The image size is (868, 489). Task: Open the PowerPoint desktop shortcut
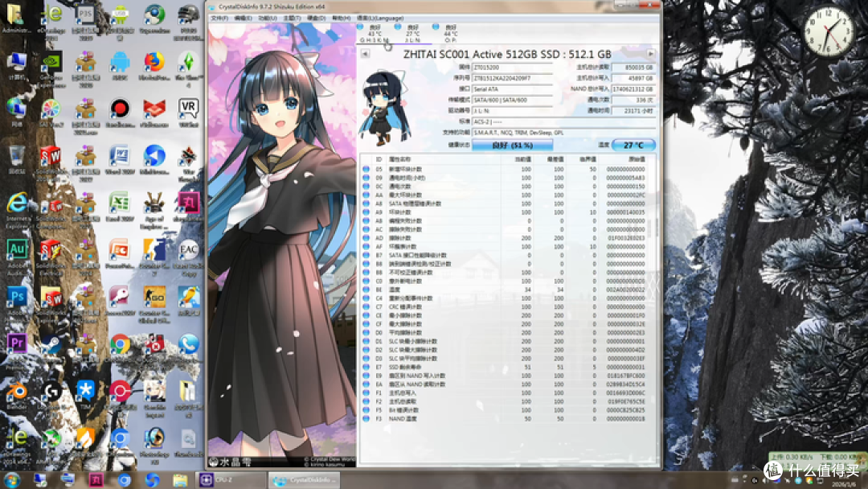pyautogui.click(x=120, y=255)
